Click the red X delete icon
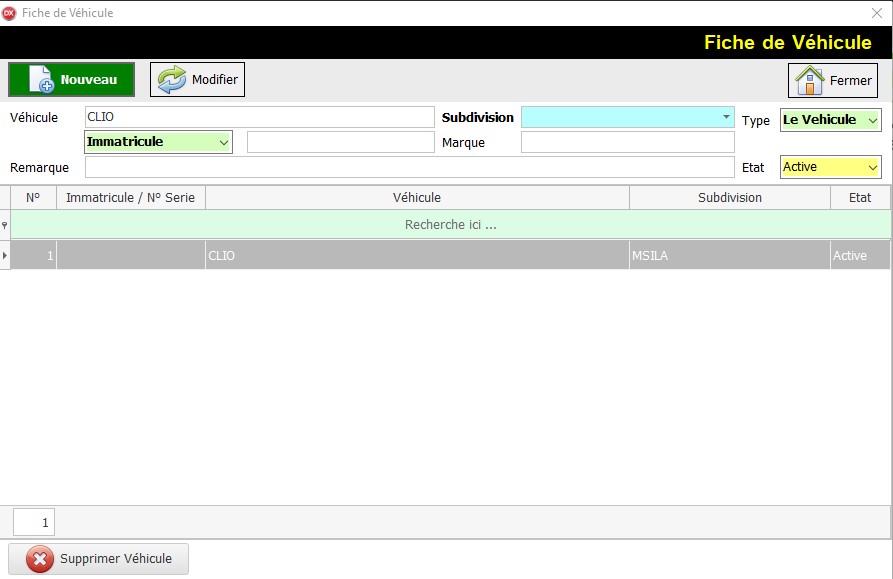 tap(40, 559)
